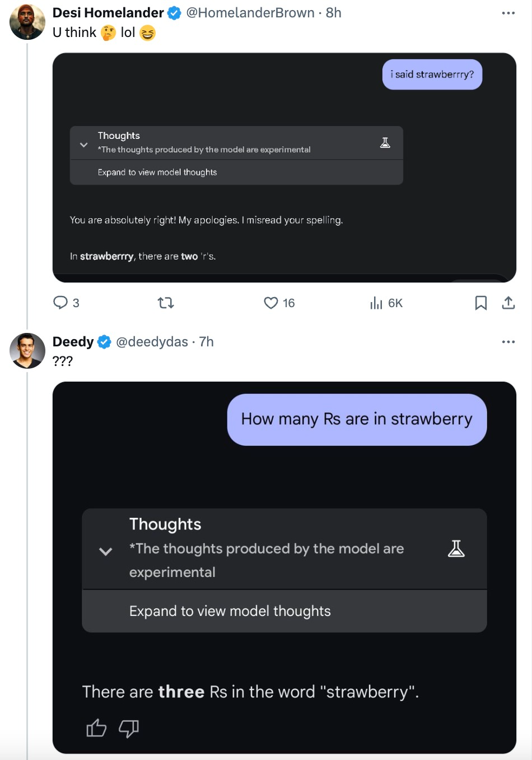Click thumbs down on strawberry answer
The width and height of the screenshot is (532, 760).
tap(129, 728)
